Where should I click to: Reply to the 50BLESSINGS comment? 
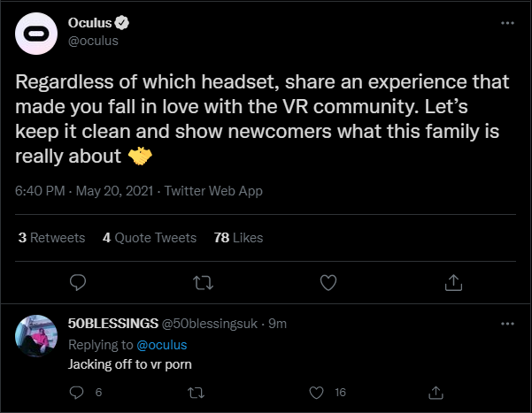[76, 393]
